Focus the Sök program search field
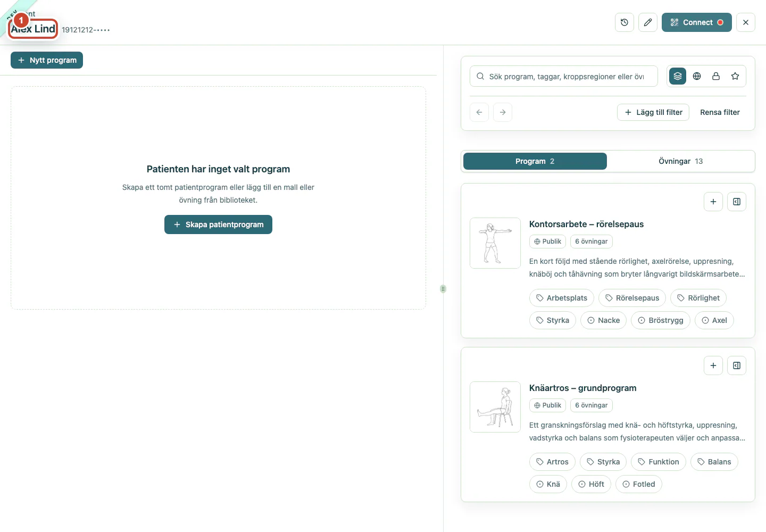Screen dimensions: 766x532 pyautogui.click(x=564, y=76)
